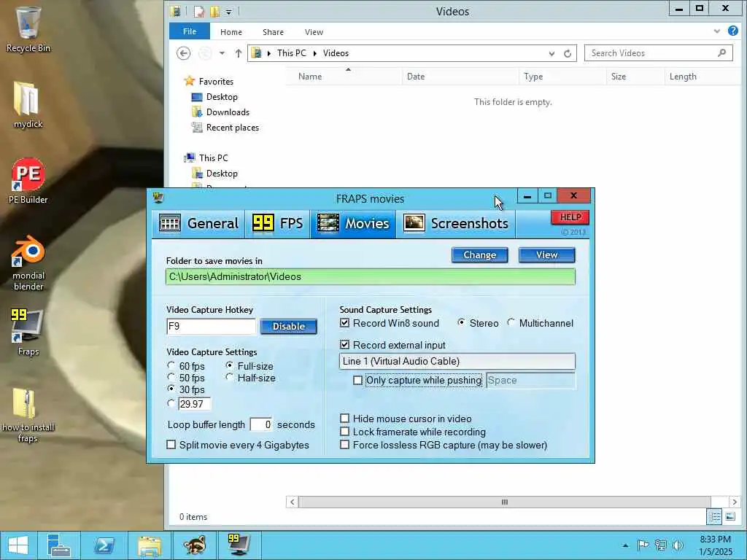Switch Explorer to large thumbnails view icon
This screenshot has width=747, height=560.
pyautogui.click(x=729, y=517)
